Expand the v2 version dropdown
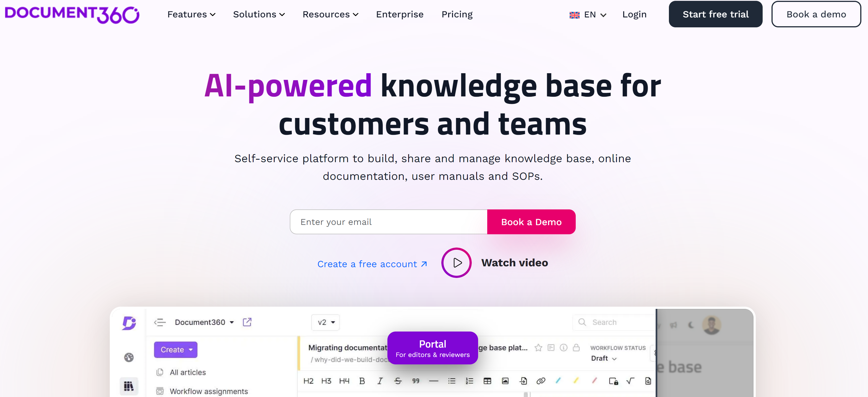868x397 pixels. pyautogui.click(x=325, y=321)
